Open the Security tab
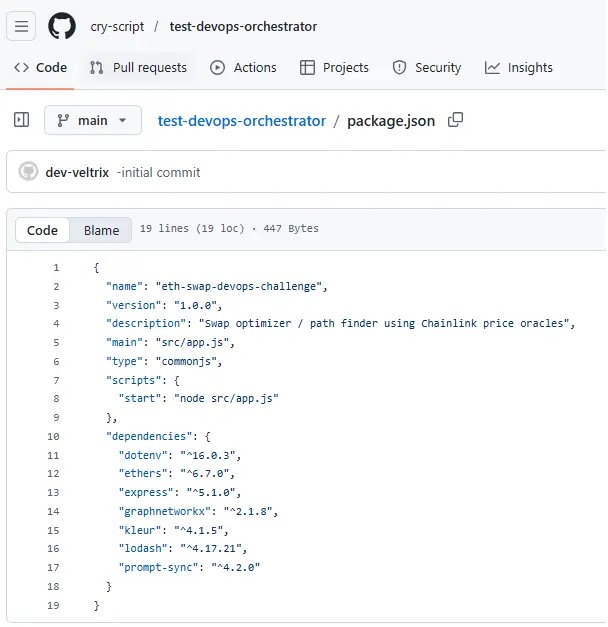 (x=427, y=68)
